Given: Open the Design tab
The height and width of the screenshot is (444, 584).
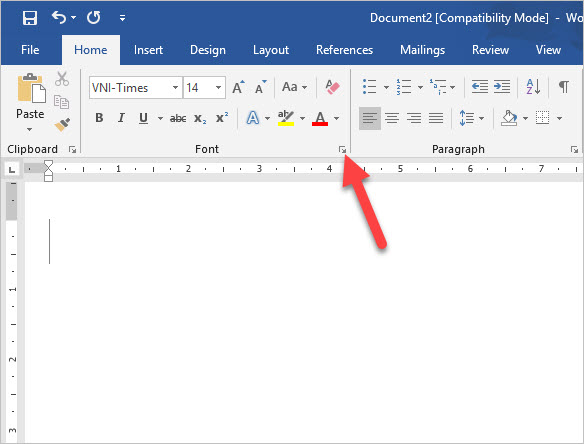Looking at the screenshot, I should pos(208,50).
